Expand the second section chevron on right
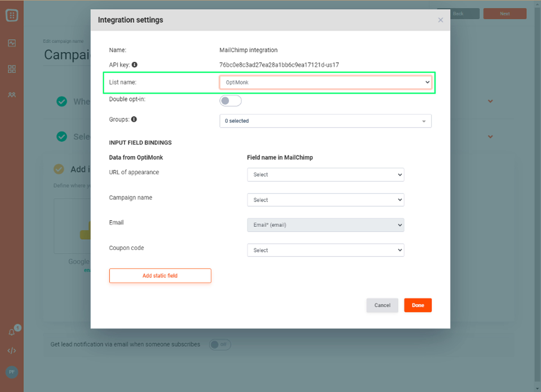The image size is (541, 392). (490, 137)
